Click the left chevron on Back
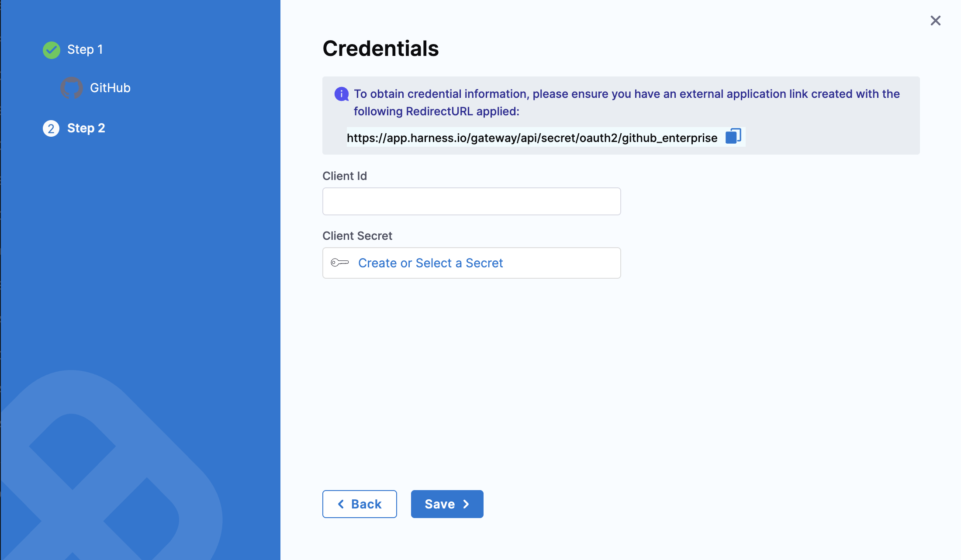Viewport: 961px width, 560px height. (x=341, y=504)
